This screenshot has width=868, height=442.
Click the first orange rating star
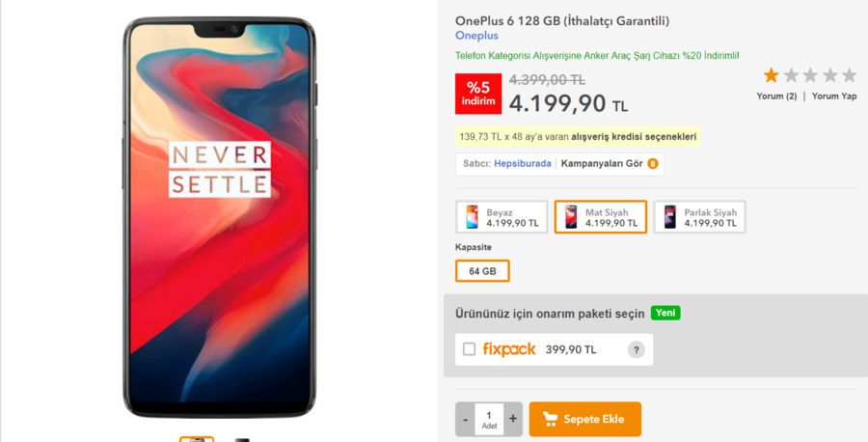771,74
